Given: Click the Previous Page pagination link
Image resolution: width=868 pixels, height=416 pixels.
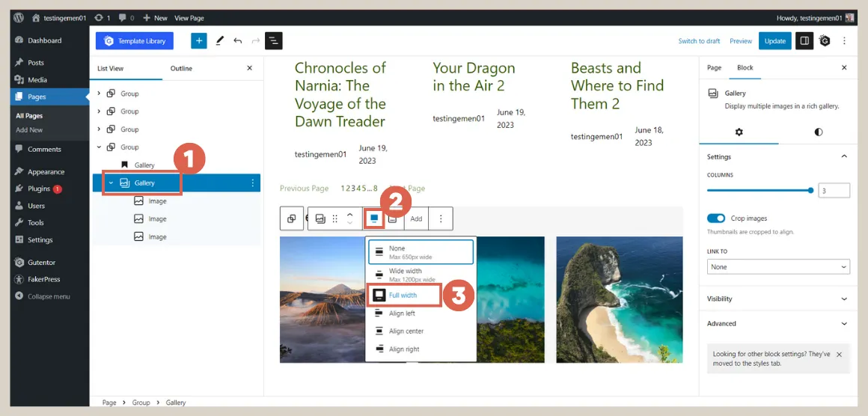Looking at the screenshot, I should click(304, 188).
